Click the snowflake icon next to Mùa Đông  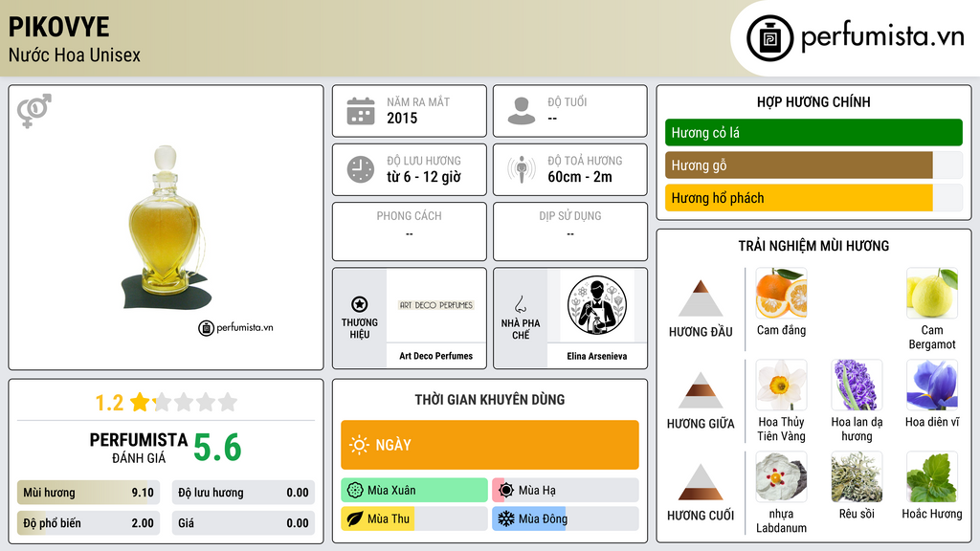[506, 518]
